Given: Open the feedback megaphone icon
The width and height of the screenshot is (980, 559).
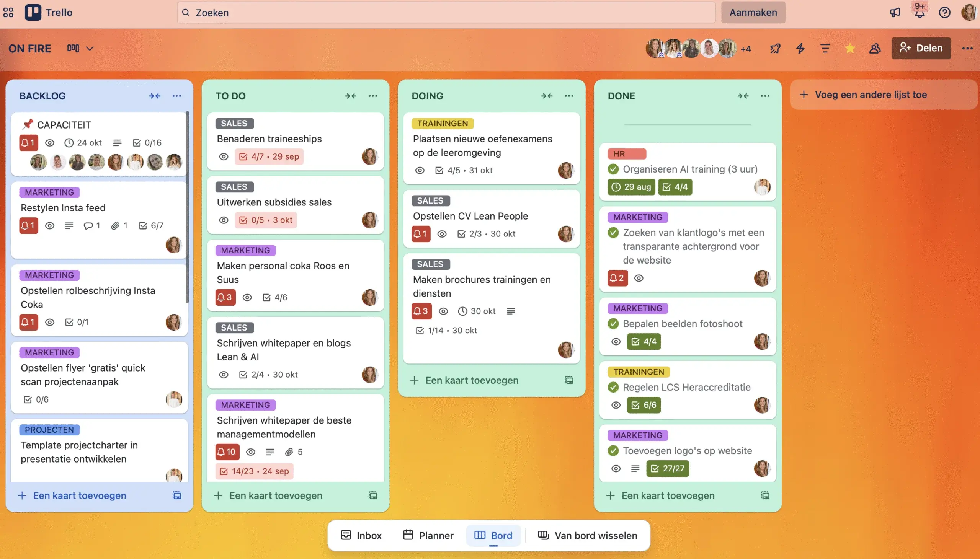Looking at the screenshot, I should pos(895,13).
